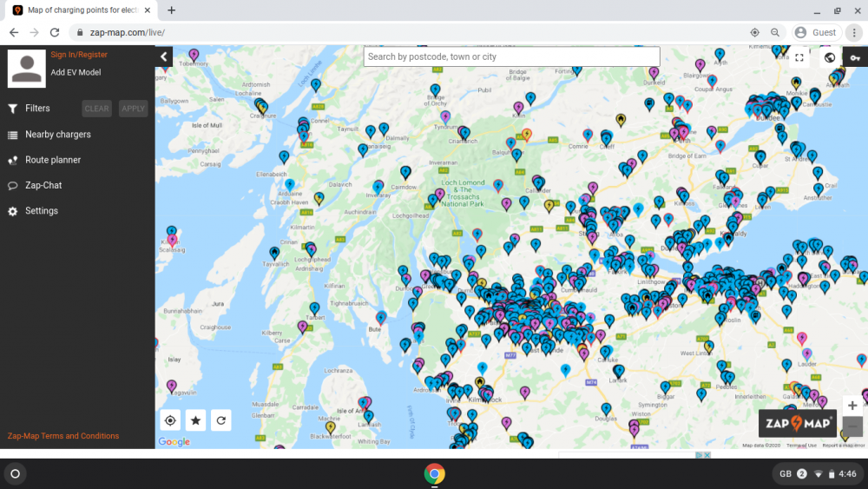This screenshot has width=868, height=489.
Task: Click the Google logo on the map
Action: pyautogui.click(x=174, y=441)
